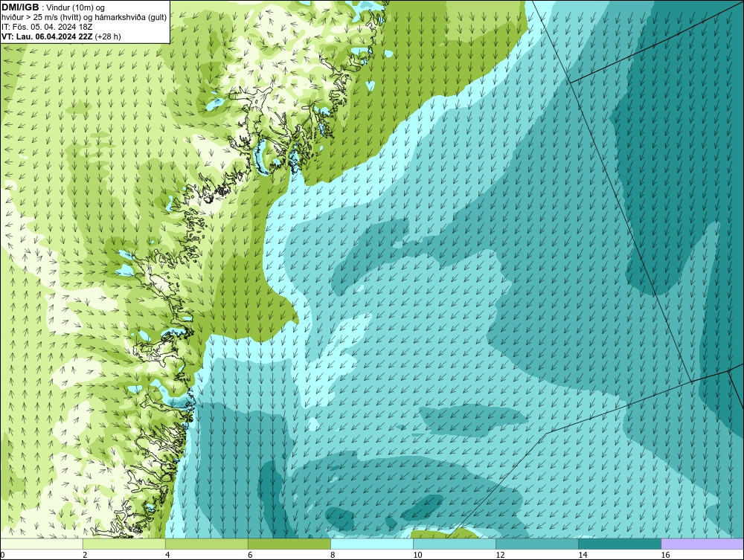
Task: Click the 8-10 m/s light cyan swatch
Action: tap(372, 544)
